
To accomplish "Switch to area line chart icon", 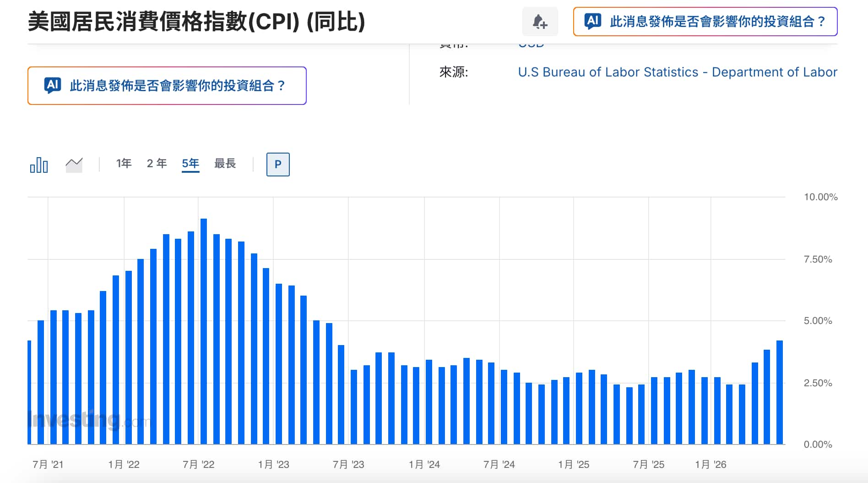I will click(x=74, y=165).
